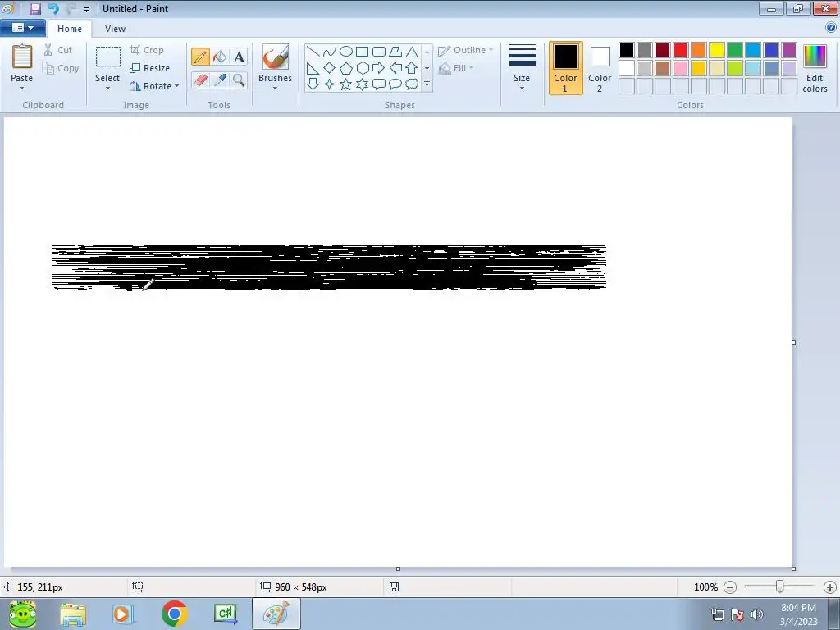Click the Resize button
Screen dimensions: 840x630
(x=149, y=68)
